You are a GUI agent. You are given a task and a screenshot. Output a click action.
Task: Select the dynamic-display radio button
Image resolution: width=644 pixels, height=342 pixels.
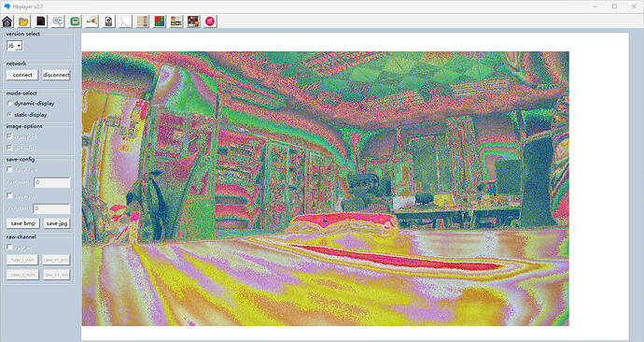click(10, 104)
